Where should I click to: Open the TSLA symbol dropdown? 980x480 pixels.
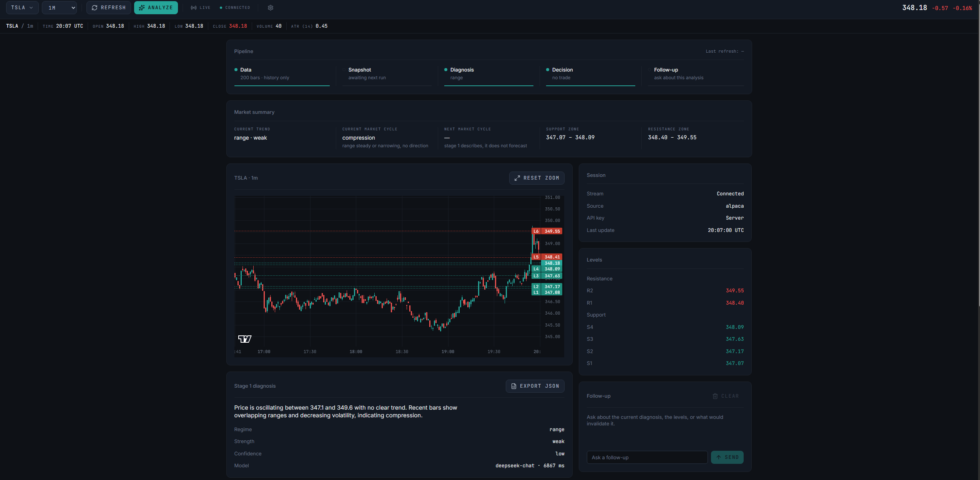click(22, 8)
